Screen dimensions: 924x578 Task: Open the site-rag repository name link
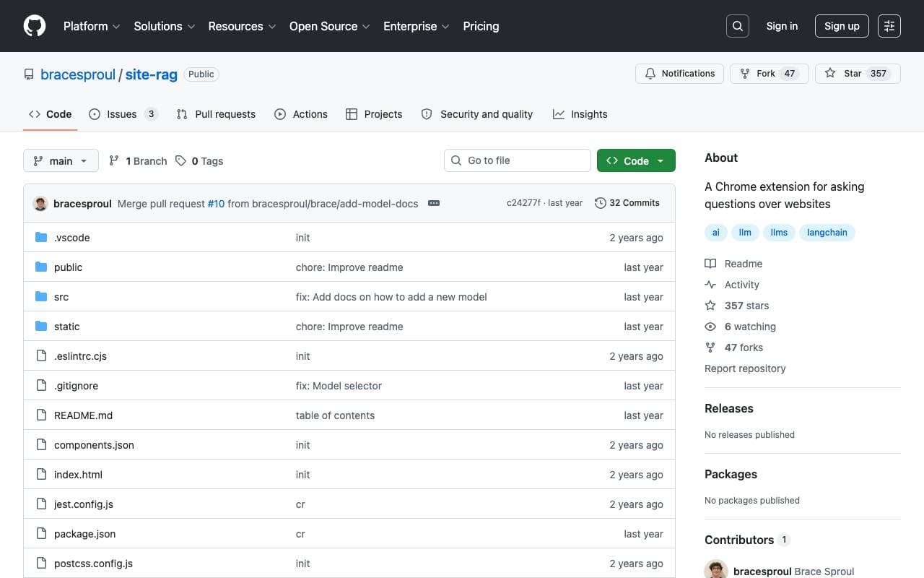pyautogui.click(x=152, y=74)
